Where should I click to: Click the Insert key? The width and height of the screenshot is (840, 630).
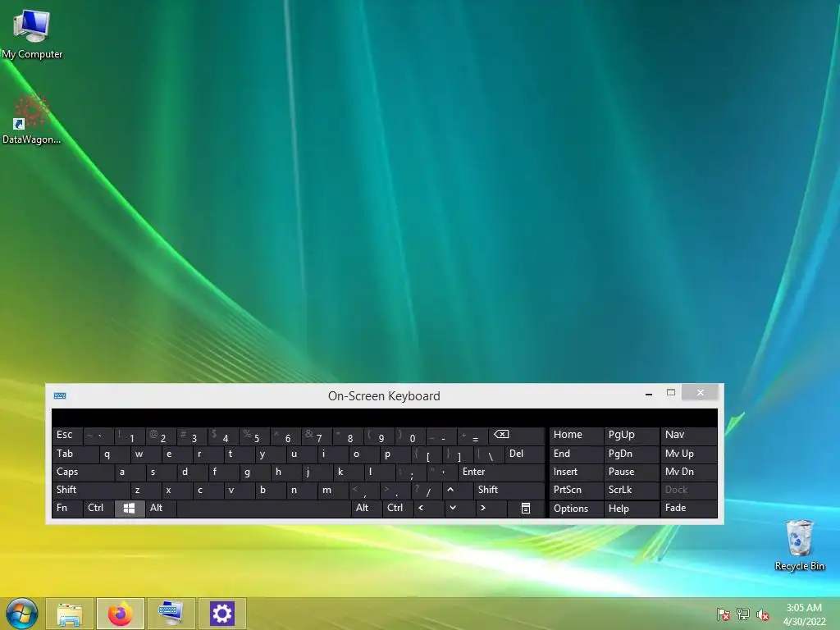[577, 472]
